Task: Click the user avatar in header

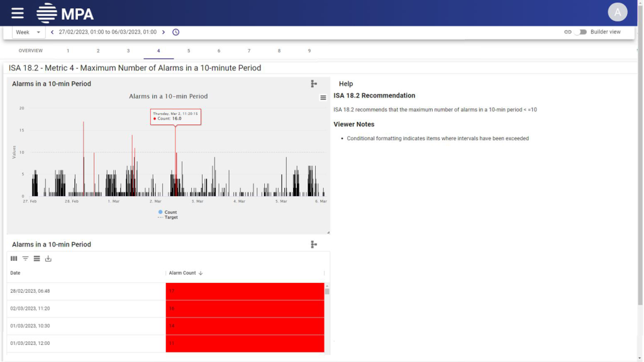Action: [x=617, y=12]
